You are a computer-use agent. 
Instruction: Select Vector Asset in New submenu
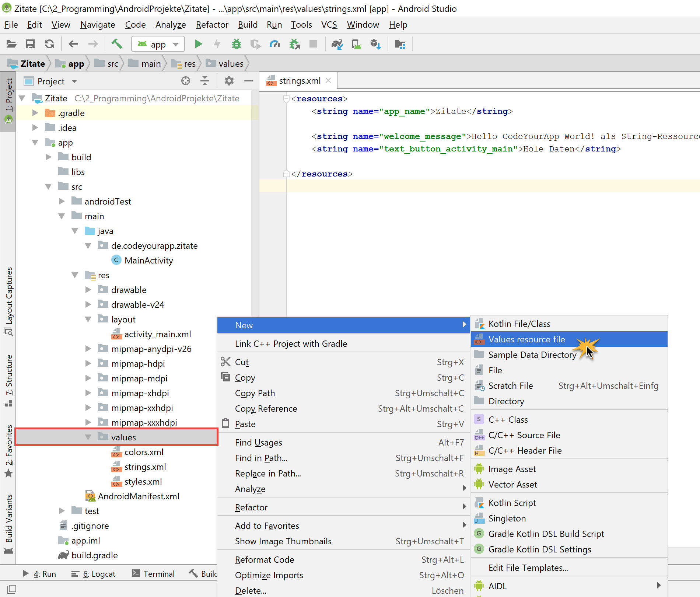569,484
